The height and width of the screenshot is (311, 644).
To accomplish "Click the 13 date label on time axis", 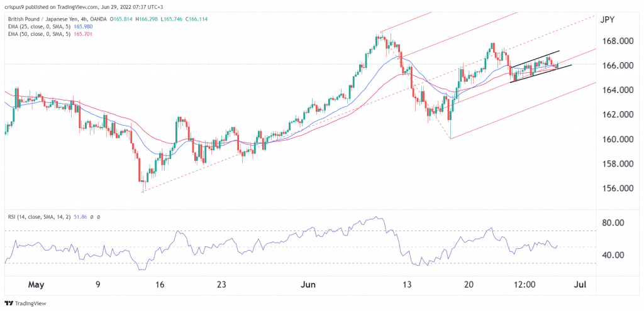I will [408, 285].
